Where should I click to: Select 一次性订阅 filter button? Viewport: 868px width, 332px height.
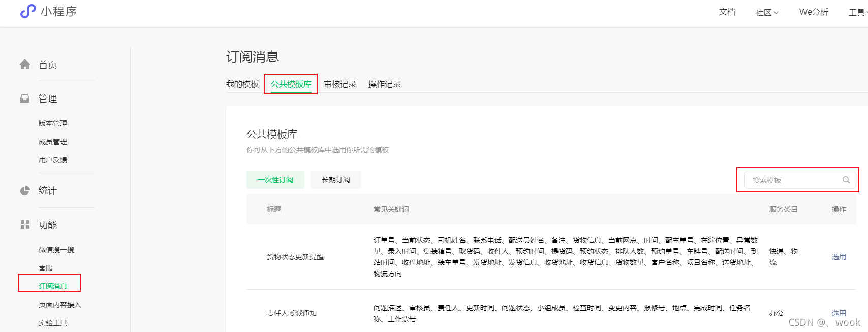pos(275,180)
